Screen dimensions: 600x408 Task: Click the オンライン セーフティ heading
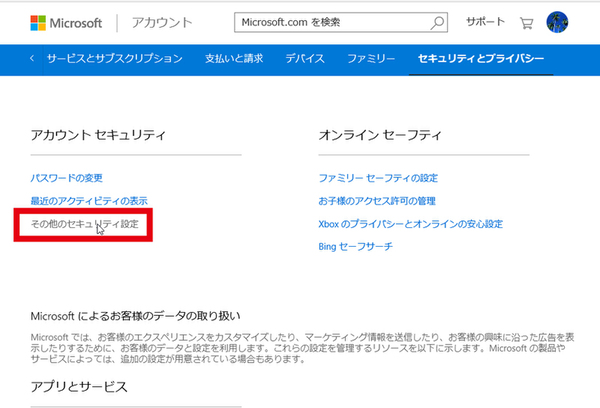coord(380,135)
